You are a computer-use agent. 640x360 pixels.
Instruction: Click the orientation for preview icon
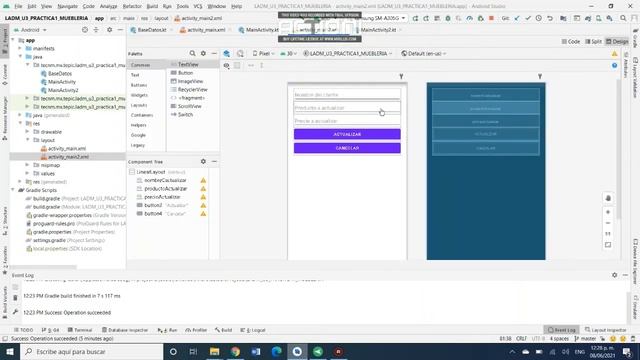[x=240, y=53]
